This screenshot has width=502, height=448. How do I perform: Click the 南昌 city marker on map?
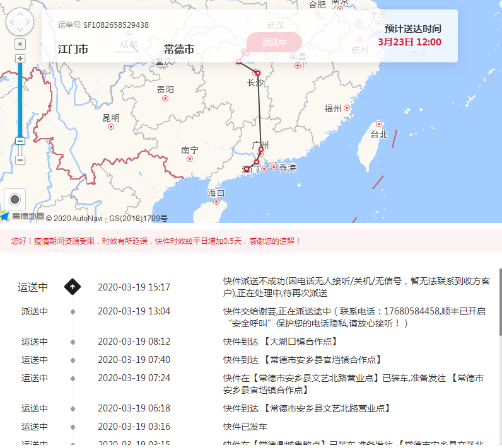(x=298, y=66)
